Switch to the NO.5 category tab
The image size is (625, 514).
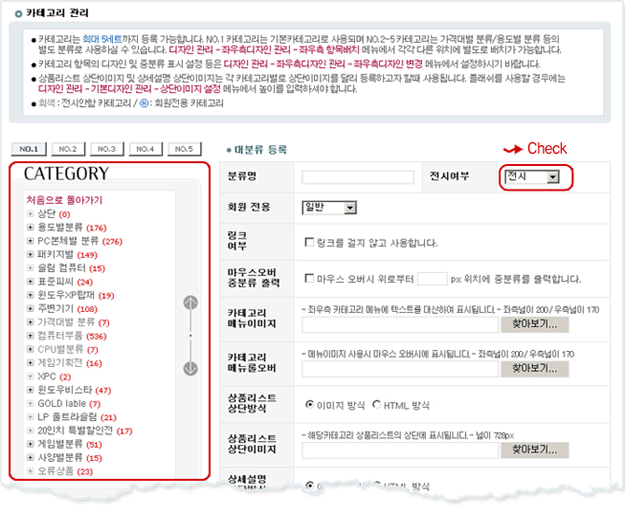(x=183, y=149)
